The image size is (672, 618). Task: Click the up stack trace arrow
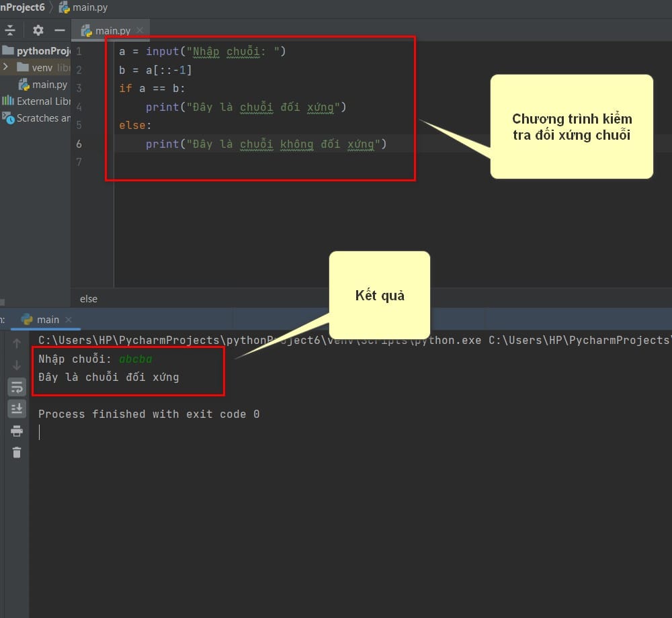[x=17, y=343]
